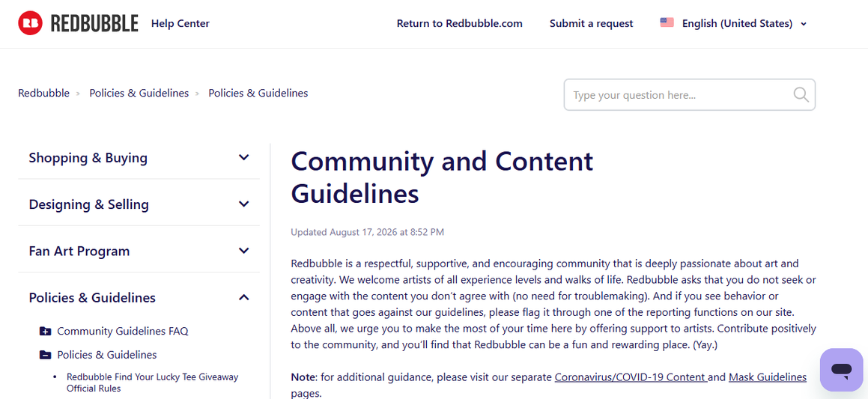The image size is (868, 399).
Task: Open the Community Guidelines FAQ tree item
Action: click(123, 332)
